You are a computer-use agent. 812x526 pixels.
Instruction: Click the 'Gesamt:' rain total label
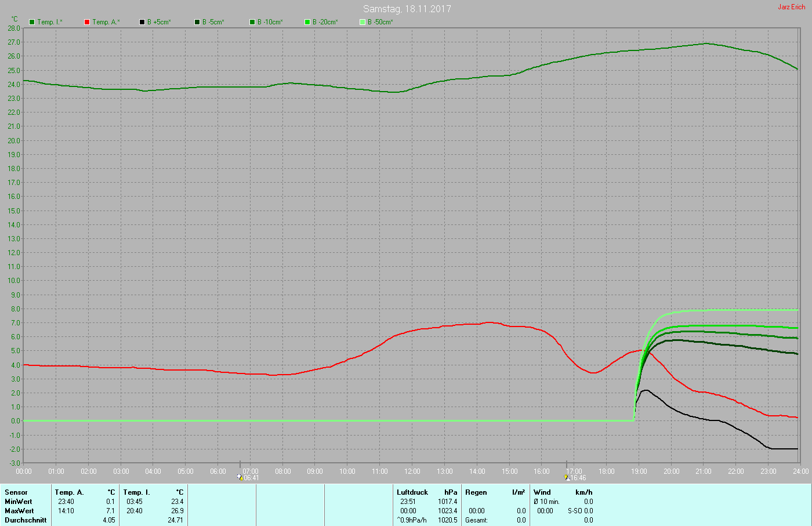click(x=477, y=520)
